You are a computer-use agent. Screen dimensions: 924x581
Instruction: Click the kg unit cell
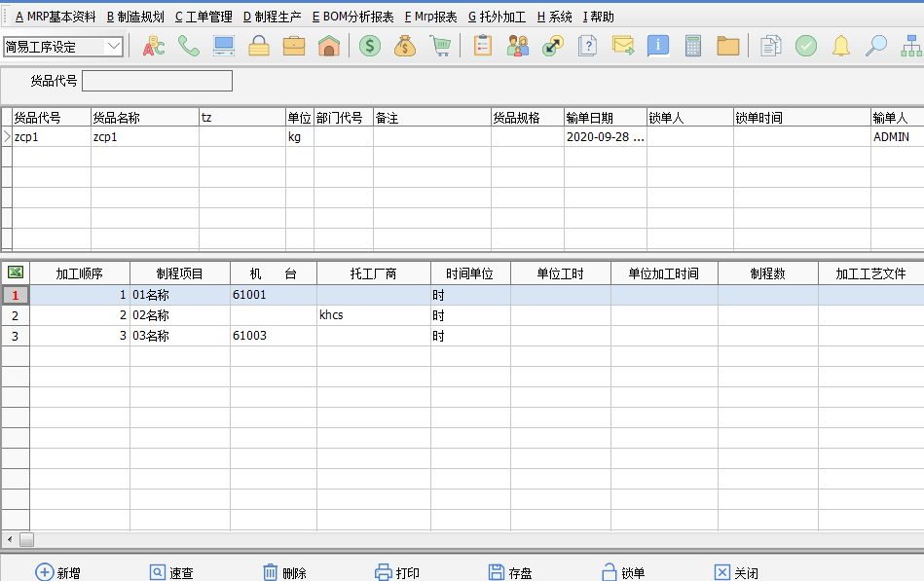click(x=299, y=136)
